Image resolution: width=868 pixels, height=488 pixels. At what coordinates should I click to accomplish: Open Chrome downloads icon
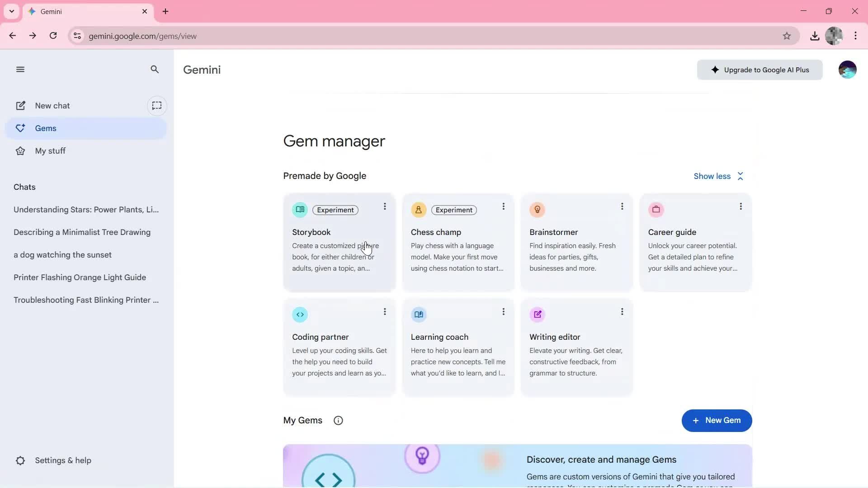coord(815,36)
